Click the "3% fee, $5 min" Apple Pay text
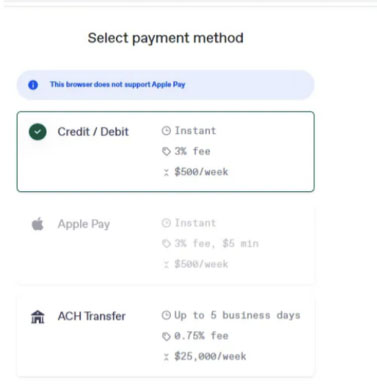Image resolution: width=377 pixels, height=391 pixels. point(216,243)
